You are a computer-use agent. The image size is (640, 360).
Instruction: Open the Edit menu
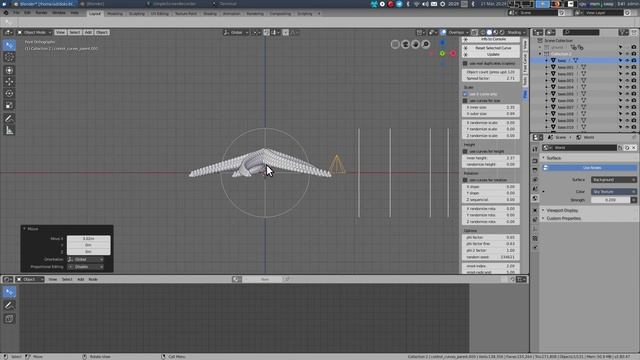click(27, 13)
